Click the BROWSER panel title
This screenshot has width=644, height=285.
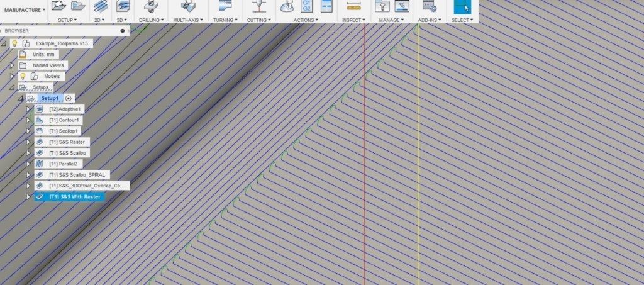(17, 31)
